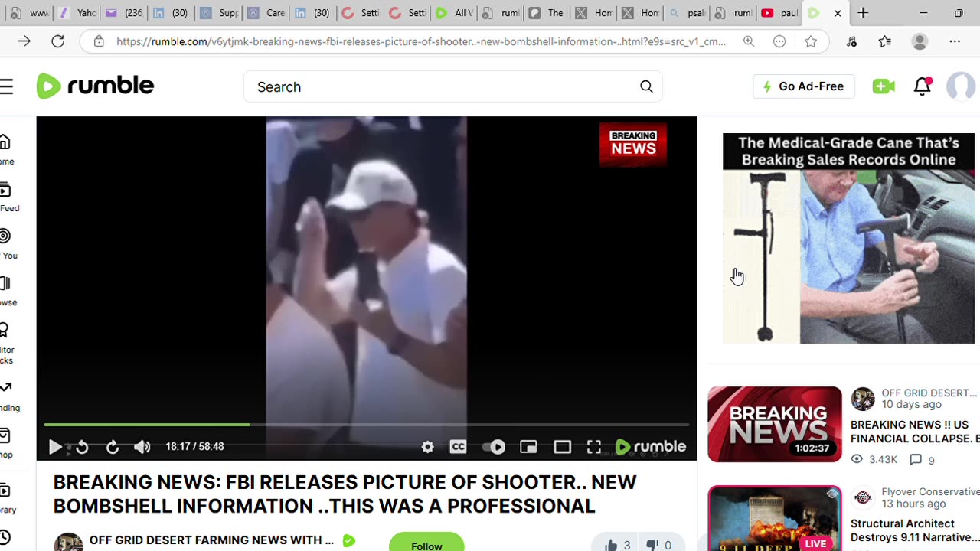Viewport: 980px width, 551px height.
Task: Switch to the 'All V' Rumble tab
Action: 454,13
